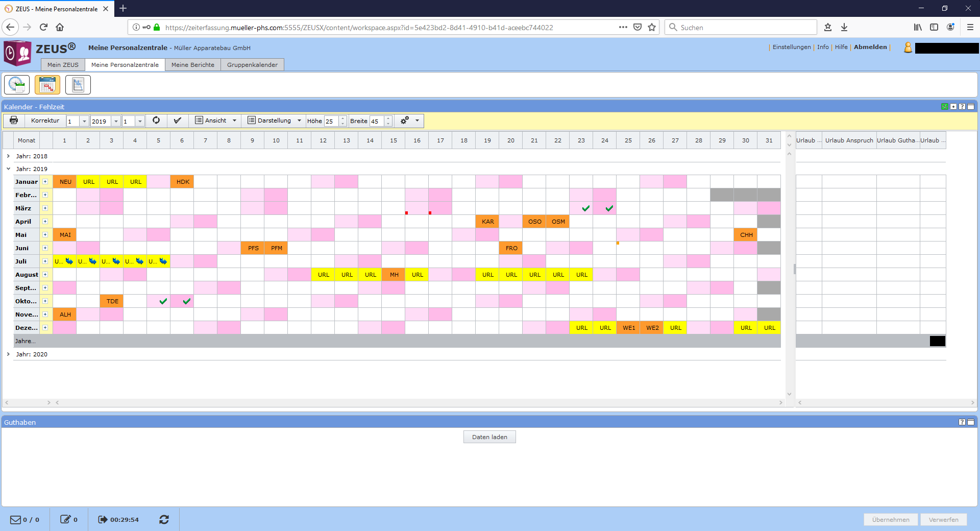This screenshot has width=980, height=531.
Task: Click the checkmark icon in calendar toolbar
Action: click(177, 120)
